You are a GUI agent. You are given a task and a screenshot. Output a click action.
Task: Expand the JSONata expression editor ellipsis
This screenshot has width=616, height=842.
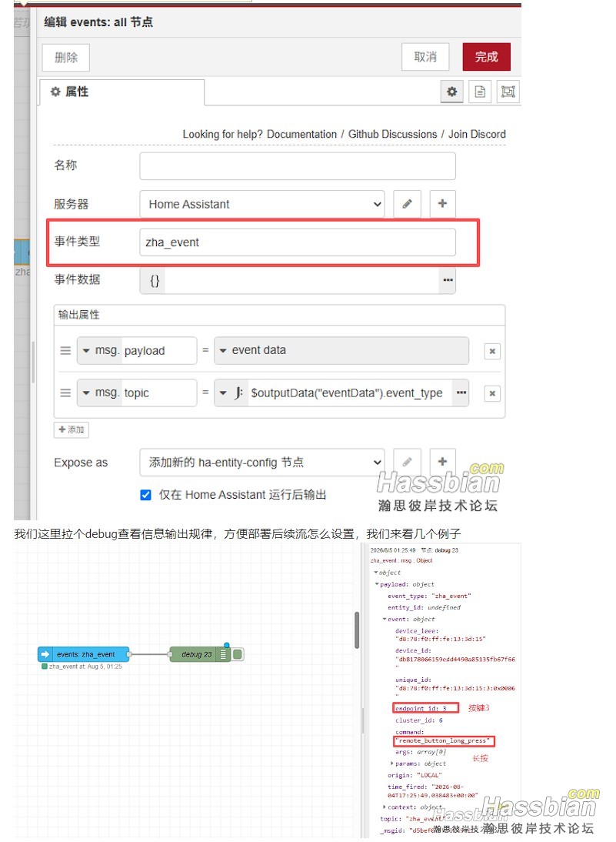461,393
